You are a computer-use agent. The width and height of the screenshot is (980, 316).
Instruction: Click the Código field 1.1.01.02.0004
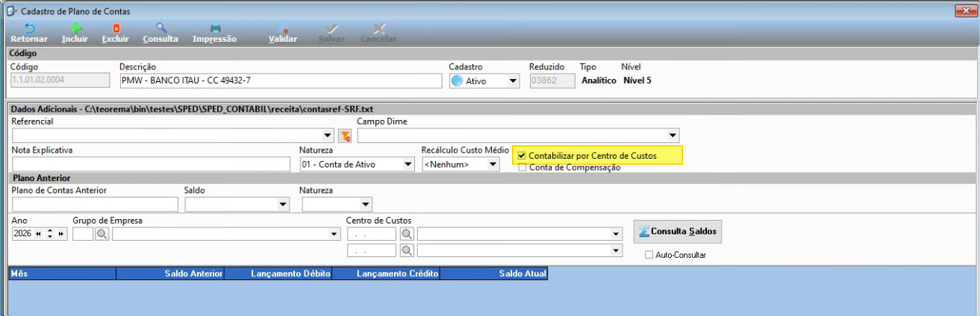[61, 81]
